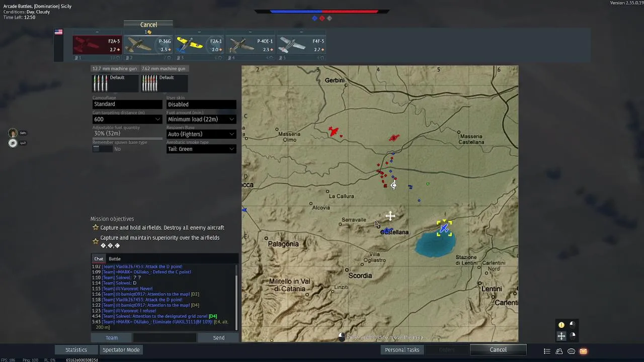Click the Camouflage Standard field
Screen dimensions: 644x362
pyautogui.click(x=127, y=104)
